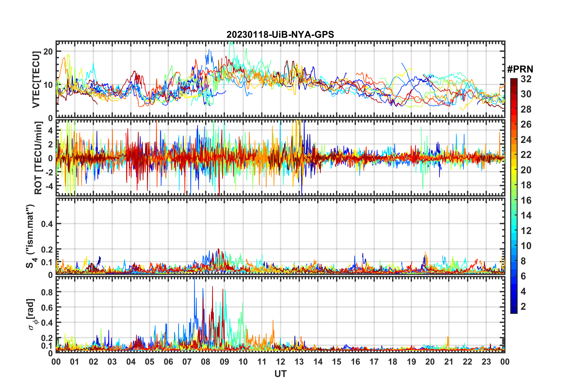Click the -4 tick on ROT axis
This screenshot has height=392, width=561.
[x=49, y=186]
